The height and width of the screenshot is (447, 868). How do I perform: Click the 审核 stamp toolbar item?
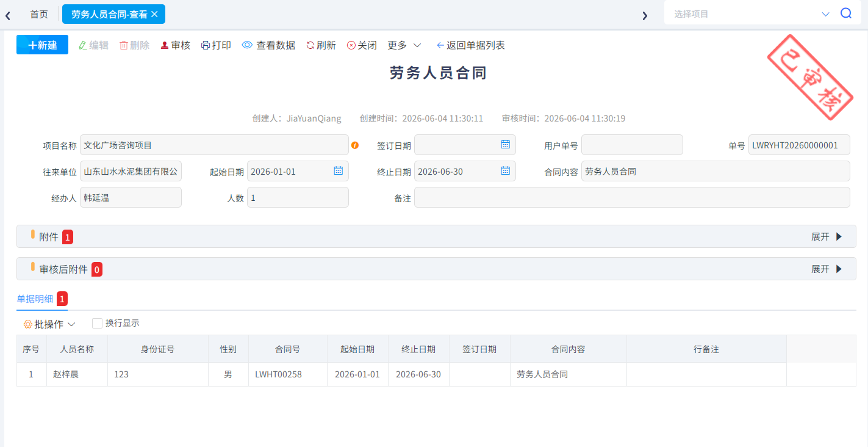pyautogui.click(x=175, y=45)
